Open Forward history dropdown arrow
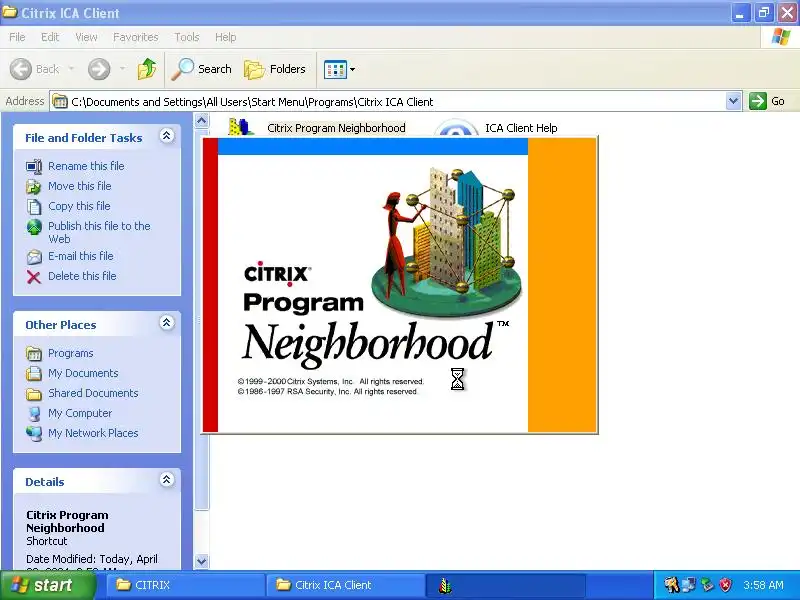The width and height of the screenshot is (800, 600). click(x=122, y=68)
